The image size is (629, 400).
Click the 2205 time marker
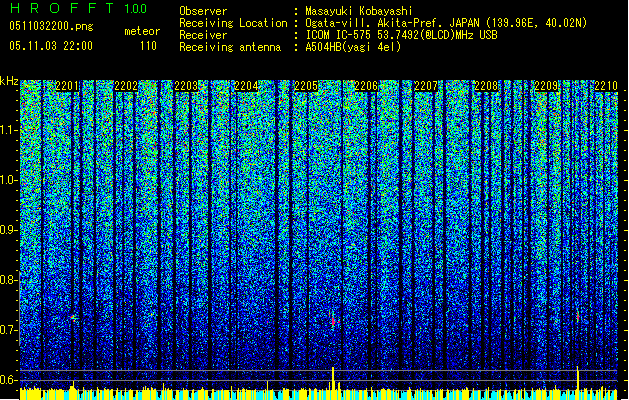click(306, 86)
